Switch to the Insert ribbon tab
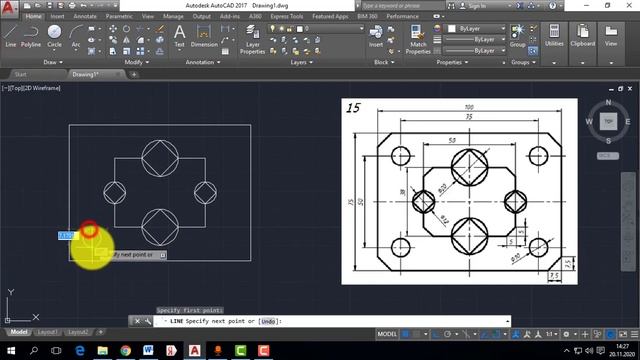The height and width of the screenshot is (360, 640). 57,16
